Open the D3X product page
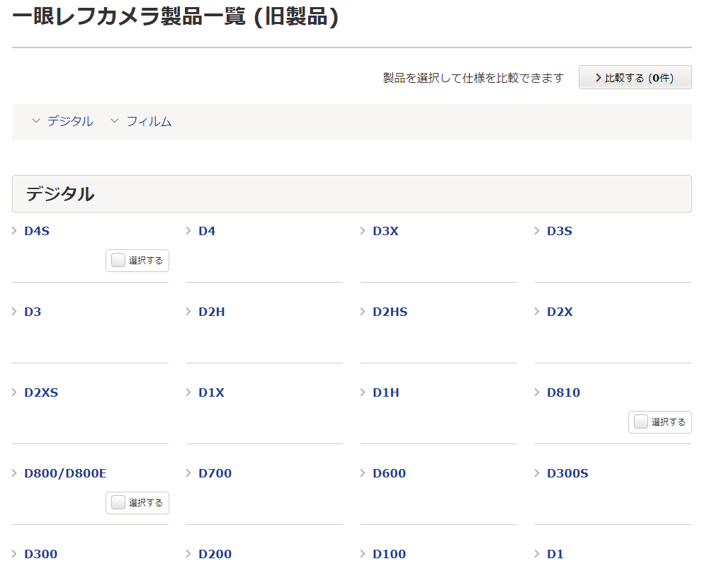The width and height of the screenshot is (719, 588). [385, 231]
